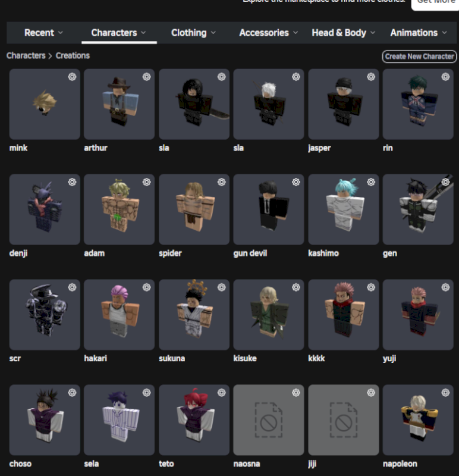Click the sela character name

[92, 464]
